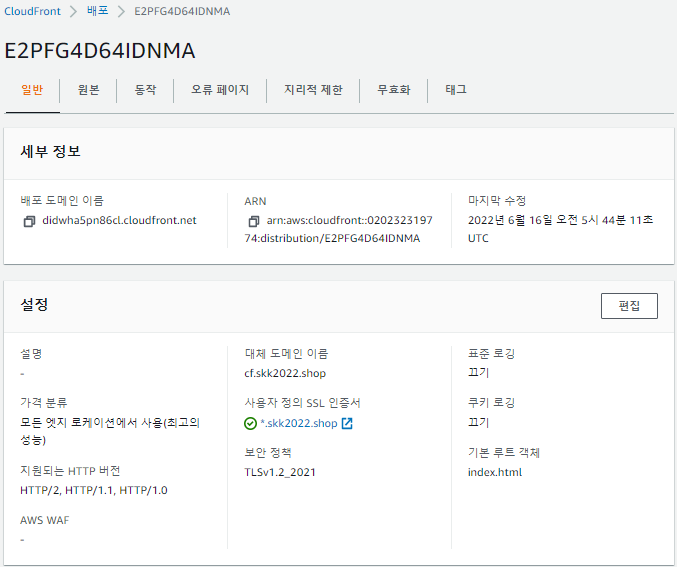Open the 태그 tab
Viewport: 677px width, 567px height.
456,90
